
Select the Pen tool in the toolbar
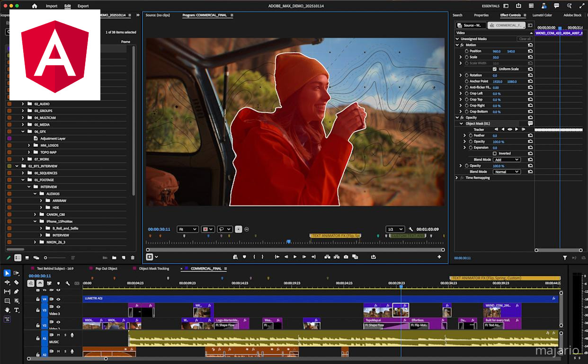(17, 292)
